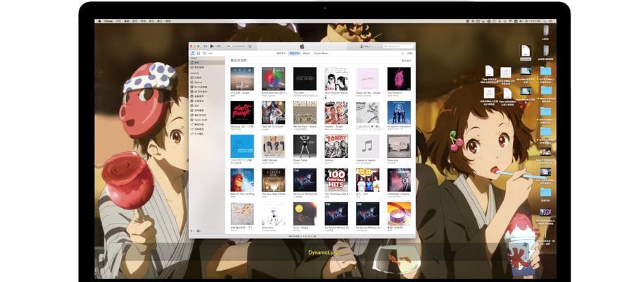Select the Genius sidebar item
This screenshot has height=282, width=644.
198,82
